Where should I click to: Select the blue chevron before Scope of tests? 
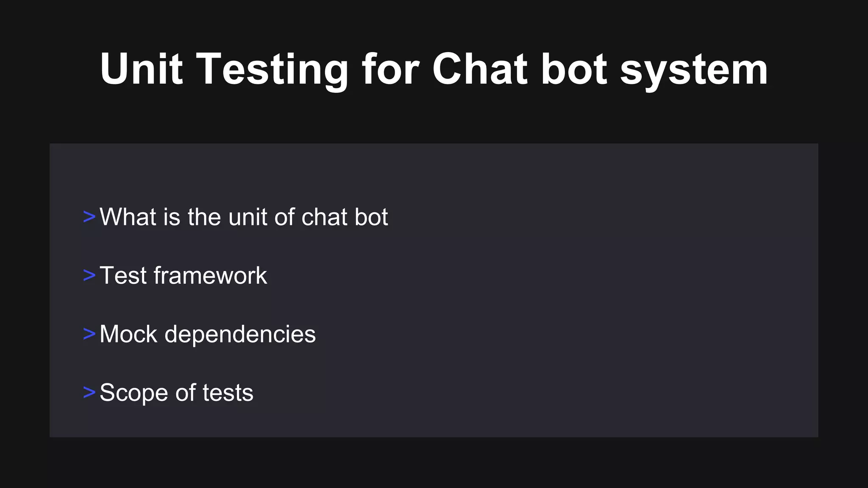89,392
